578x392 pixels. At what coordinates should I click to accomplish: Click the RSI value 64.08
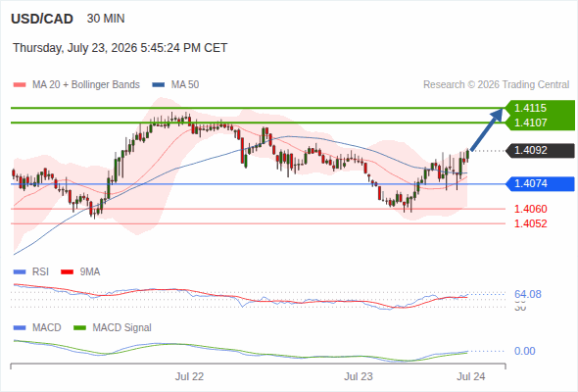click(527, 294)
